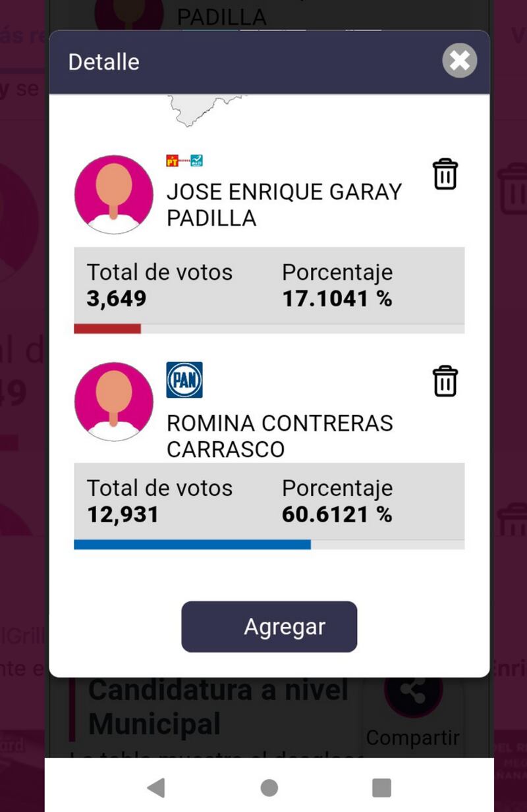Select the name ROMINA CONTRERAS CARRASCO
527x812 pixels.
(x=280, y=436)
